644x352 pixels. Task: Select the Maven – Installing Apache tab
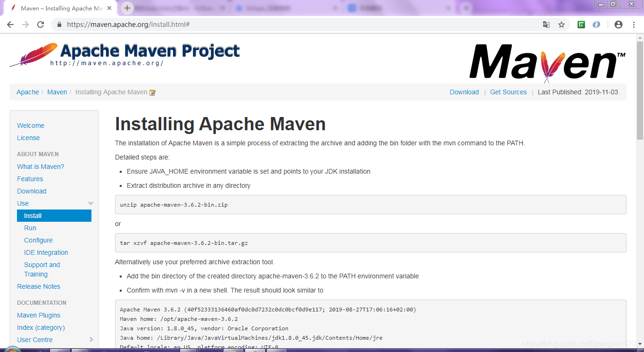[61, 8]
